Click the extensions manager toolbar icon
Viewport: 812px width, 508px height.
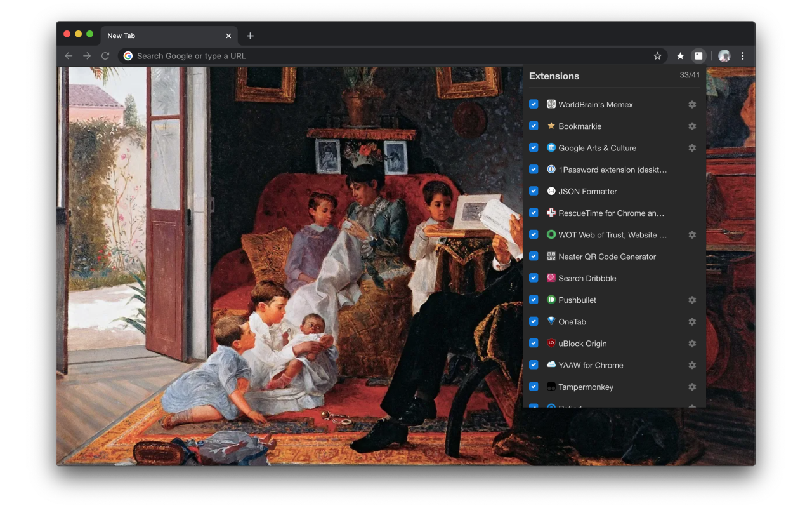tap(698, 56)
